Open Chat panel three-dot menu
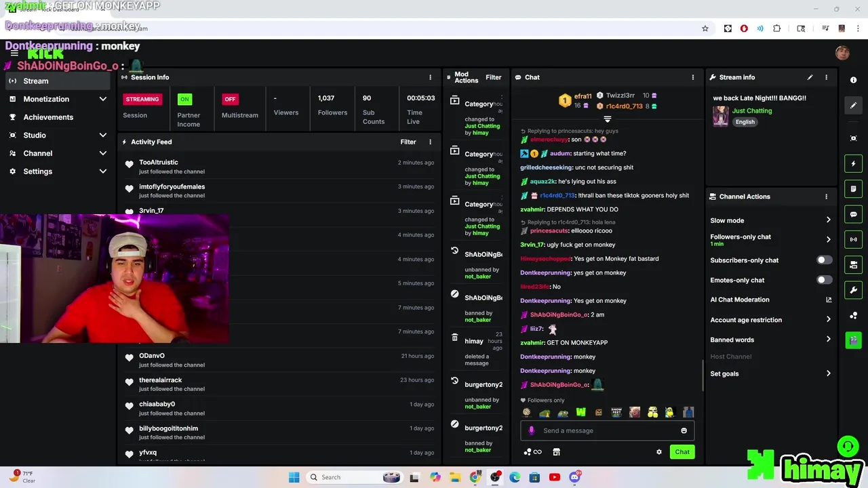 (692, 77)
